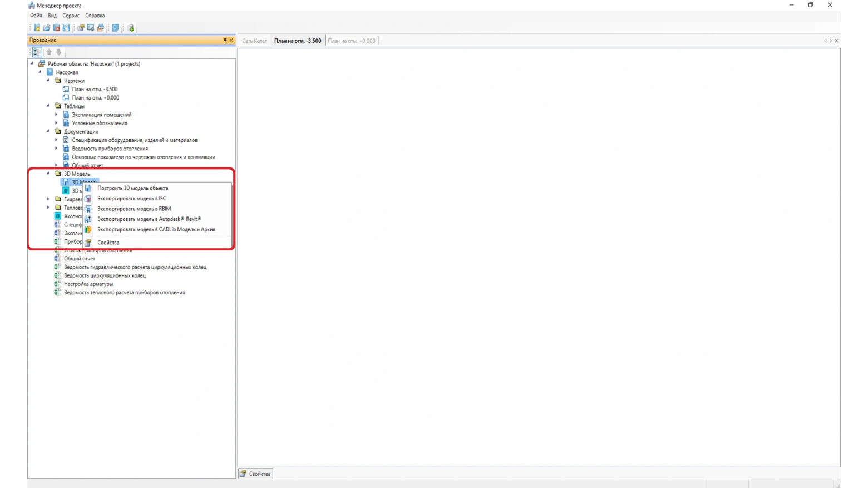This screenshot has height=488, width=868.
Task: Pin the Проводник panel
Action: (225, 40)
